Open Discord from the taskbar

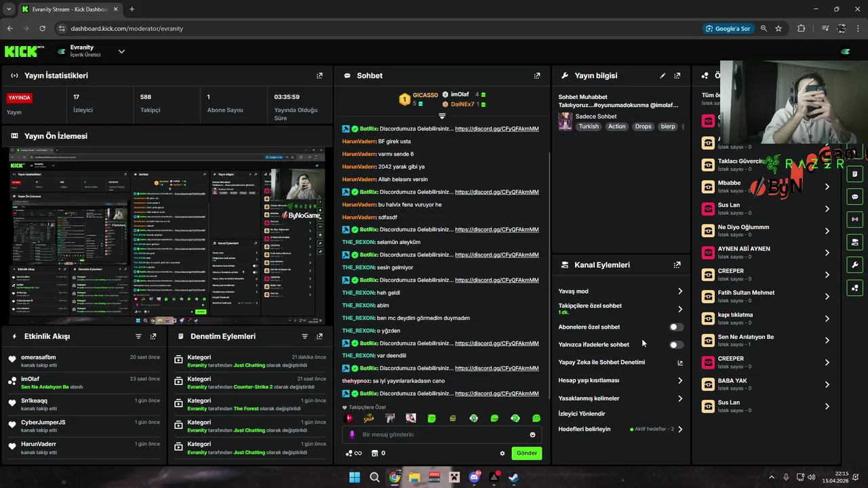tap(474, 477)
